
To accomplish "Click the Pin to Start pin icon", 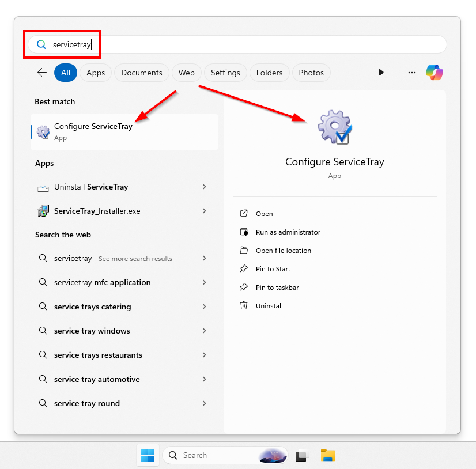I will tap(244, 268).
